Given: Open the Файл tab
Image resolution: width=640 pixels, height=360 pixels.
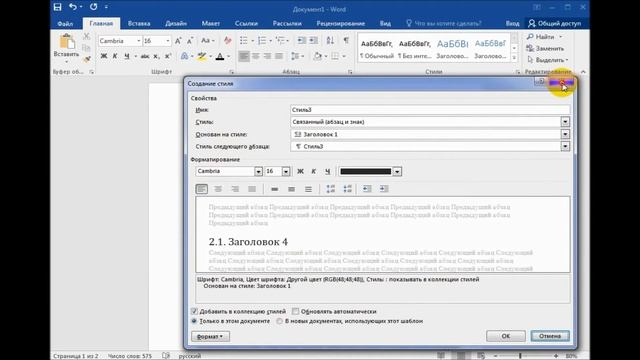Looking at the screenshot, I should tap(65, 24).
